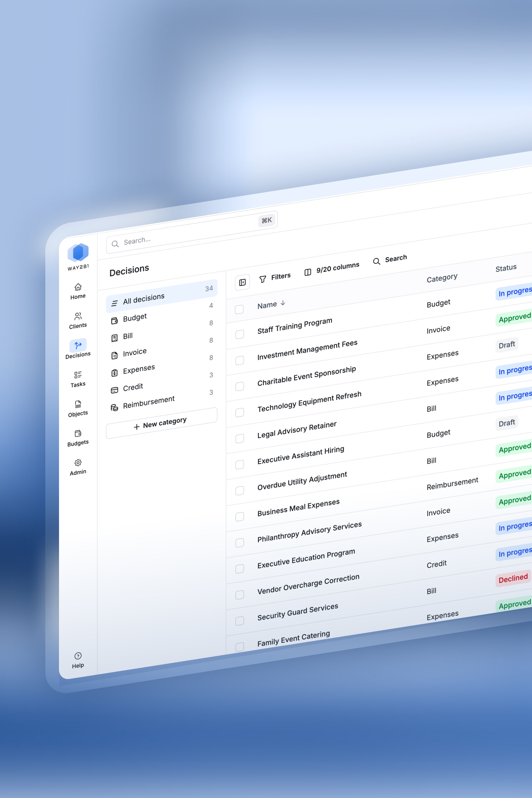Click the WAY2B1 logo
The width and height of the screenshot is (532, 798).
[x=78, y=253]
